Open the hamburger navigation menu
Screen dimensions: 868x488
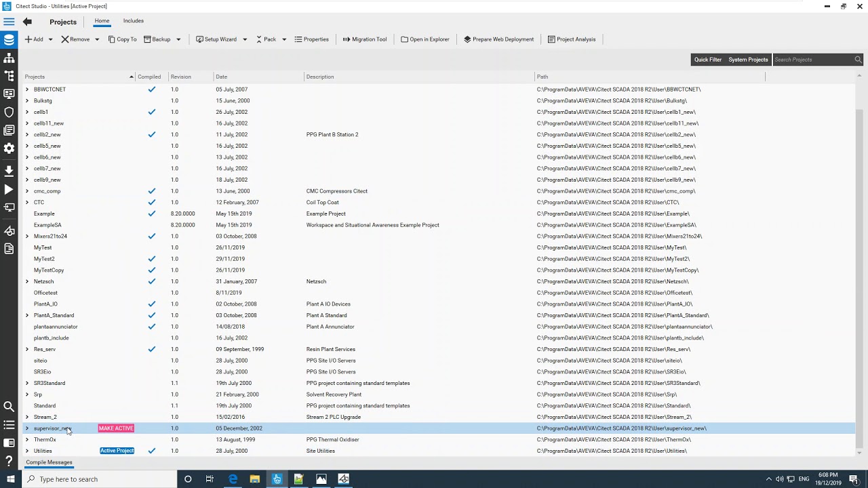coord(9,22)
